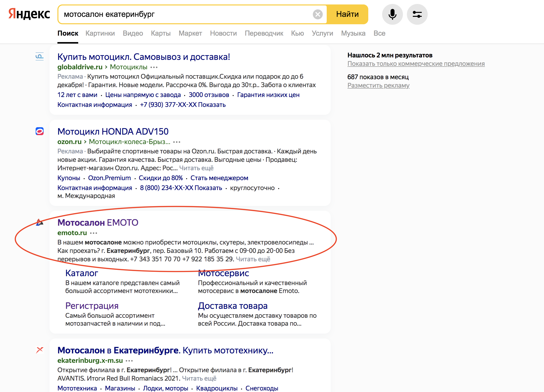Click the x-m.su red X favicon
The height and width of the screenshot is (392, 544).
pos(40,350)
